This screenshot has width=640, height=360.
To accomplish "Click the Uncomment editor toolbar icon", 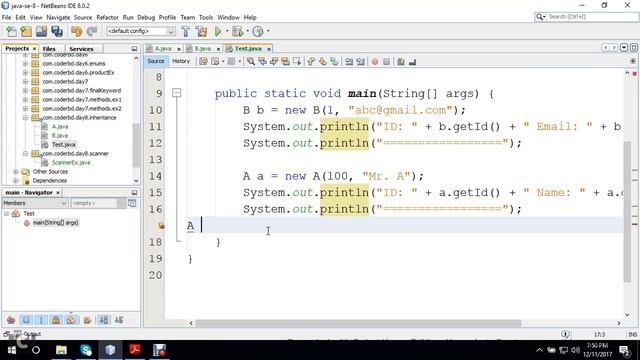I will [x=412, y=62].
